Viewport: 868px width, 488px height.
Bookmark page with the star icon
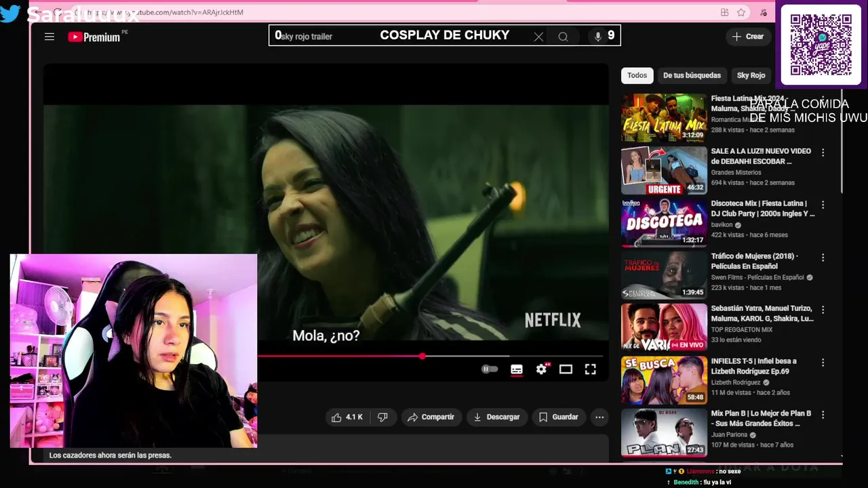click(741, 12)
